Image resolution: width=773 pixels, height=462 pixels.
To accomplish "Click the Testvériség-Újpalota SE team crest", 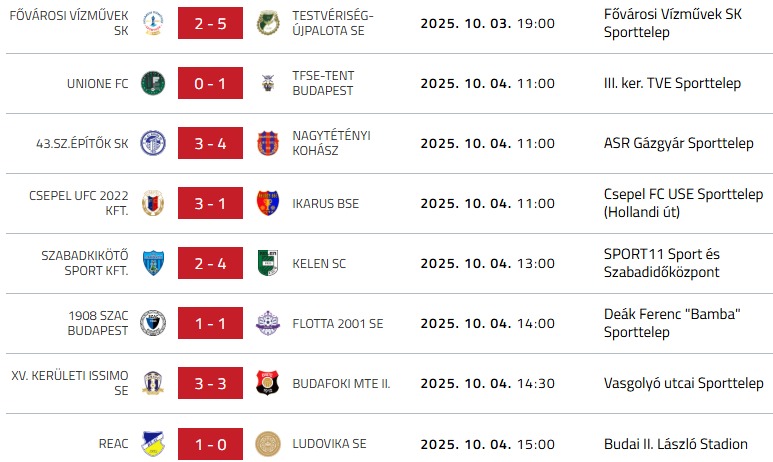I will click(x=267, y=23).
